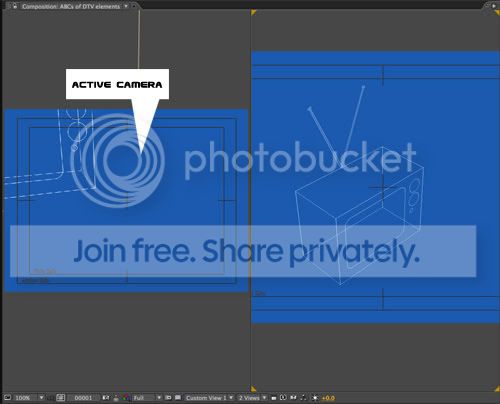Open the composition tab dropdown arrow

coord(126,6)
